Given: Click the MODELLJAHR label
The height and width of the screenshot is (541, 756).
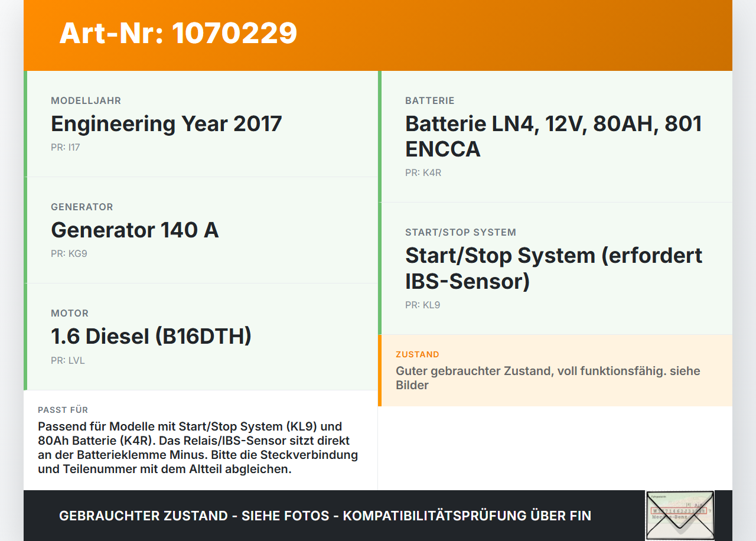Looking at the screenshot, I should tap(86, 100).
